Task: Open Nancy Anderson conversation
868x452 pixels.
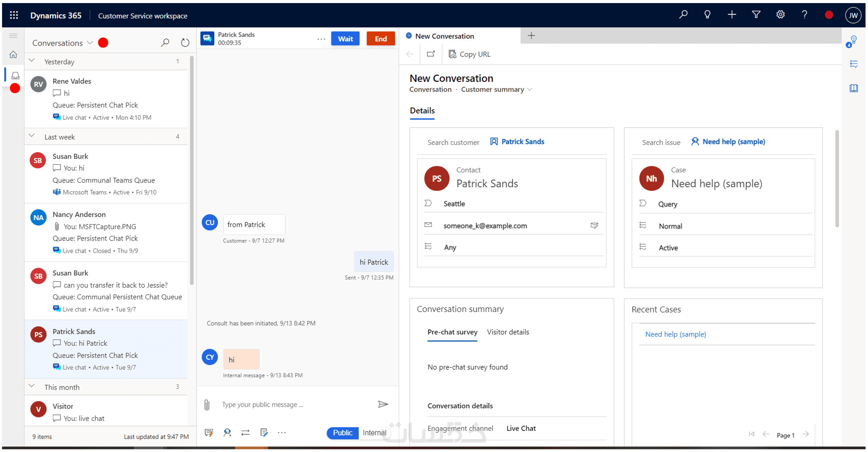Action: click(106, 232)
